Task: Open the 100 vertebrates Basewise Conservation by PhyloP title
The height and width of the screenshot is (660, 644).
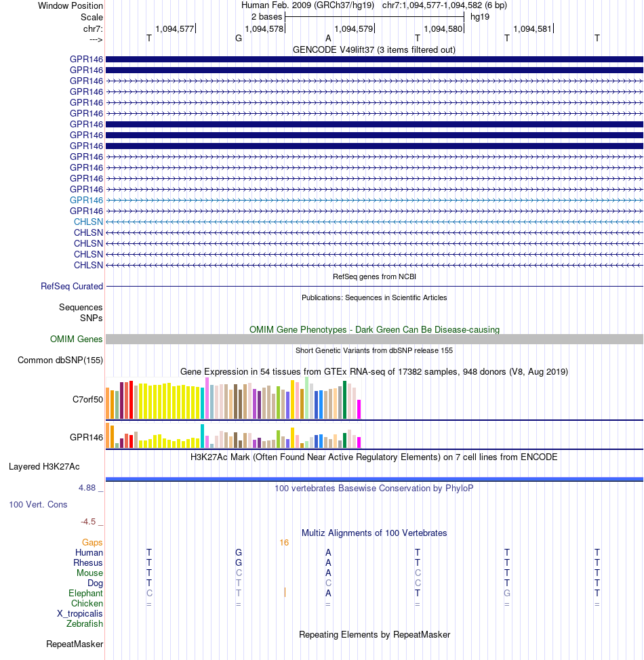Action: [374, 489]
